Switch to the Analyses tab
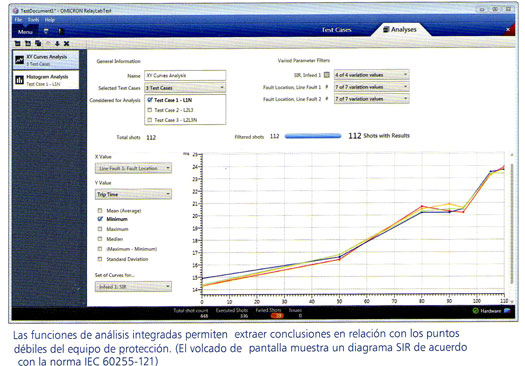Viewport: 525px width, 366px height. (x=400, y=29)
